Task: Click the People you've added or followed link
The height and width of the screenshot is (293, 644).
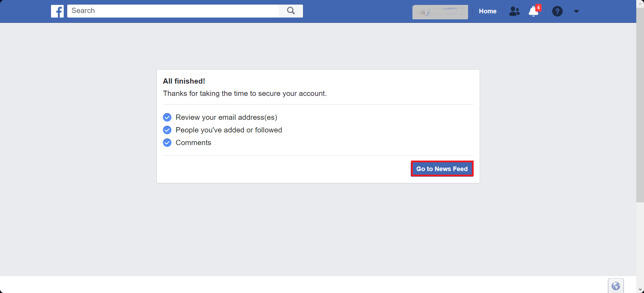Action: (x=229, y=130)
